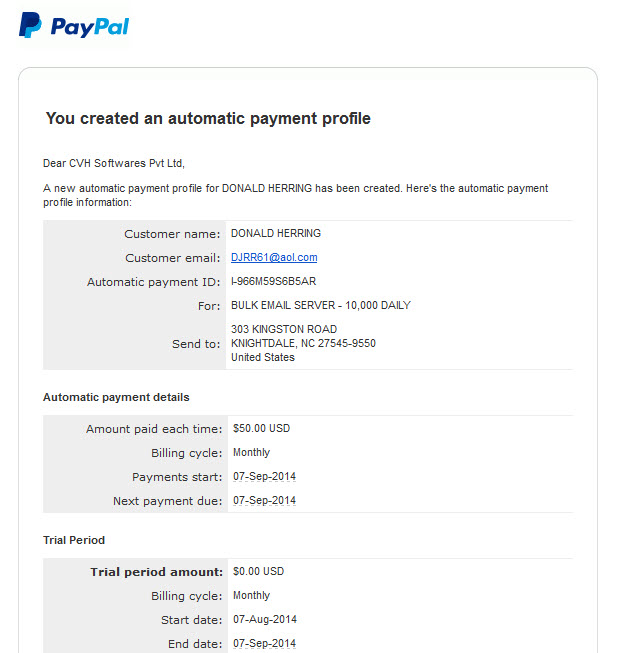Click the KNIGHTDALE, NC 27545-9550 line
The image size is (637, 653).
click(x=304, y=343)
